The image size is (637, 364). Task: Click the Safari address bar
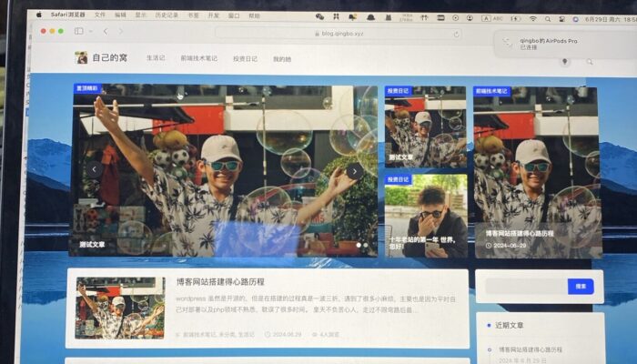pos(339,34)
